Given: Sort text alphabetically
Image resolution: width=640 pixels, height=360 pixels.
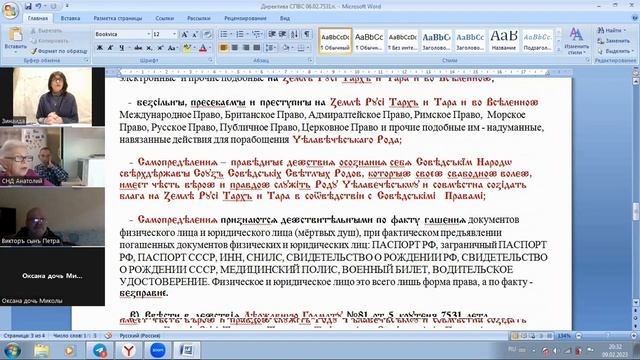Looking at the screenshot, I should tap(295, 34).
